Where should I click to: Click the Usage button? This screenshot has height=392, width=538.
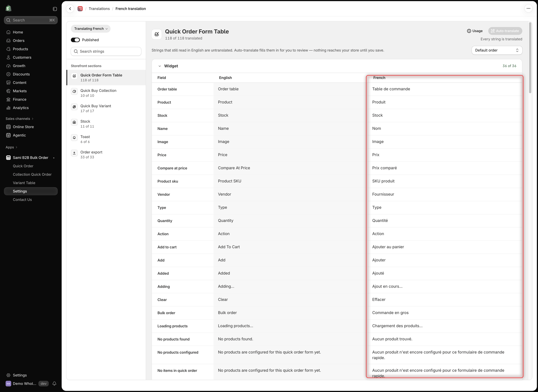(x=475, y=31)
